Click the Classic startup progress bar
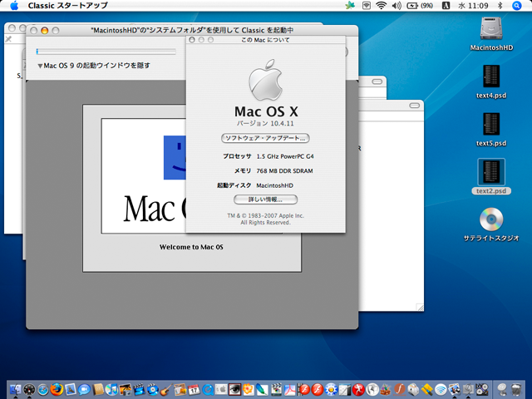The width and height of the screenshot is (532, 399). point(106,52)
